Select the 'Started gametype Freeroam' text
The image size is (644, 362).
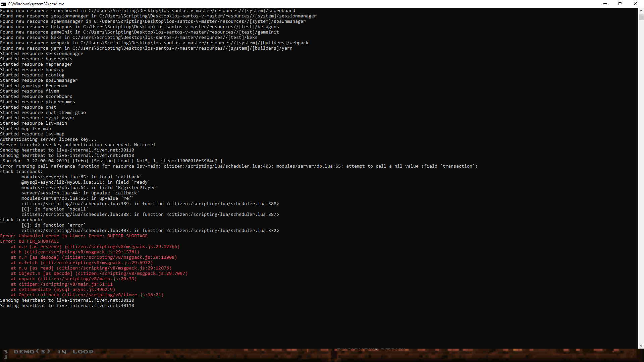pyautogui.click(x=33, y=85)
